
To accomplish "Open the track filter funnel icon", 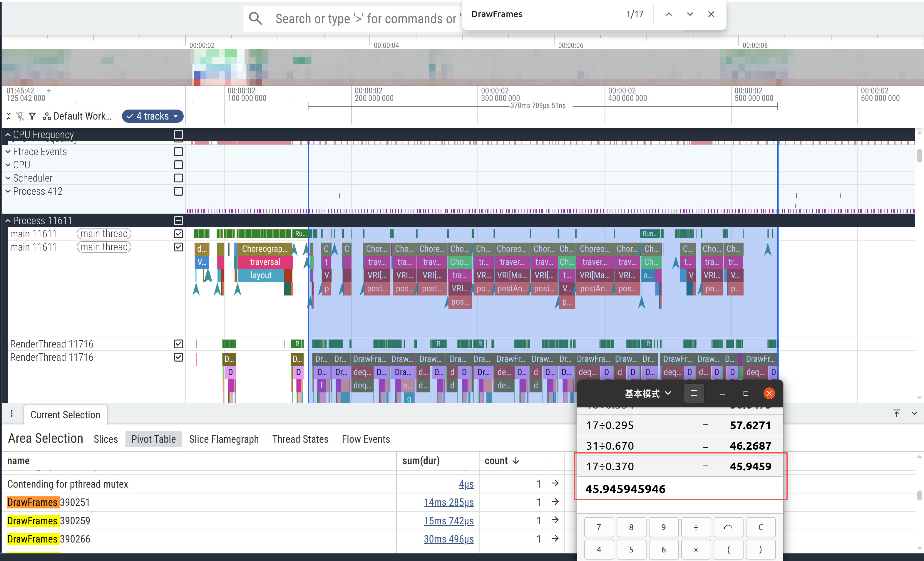I will (x=32, y=116).
